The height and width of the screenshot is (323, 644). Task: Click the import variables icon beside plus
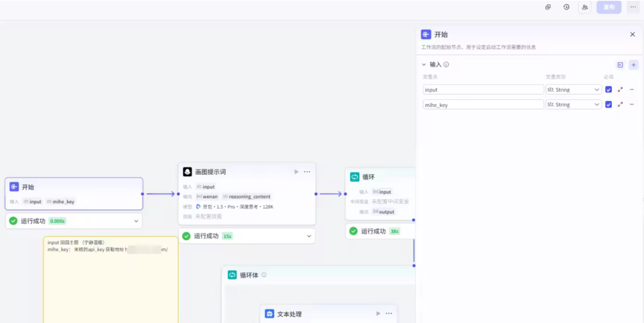pyautogui.click(x=620, y=65)
